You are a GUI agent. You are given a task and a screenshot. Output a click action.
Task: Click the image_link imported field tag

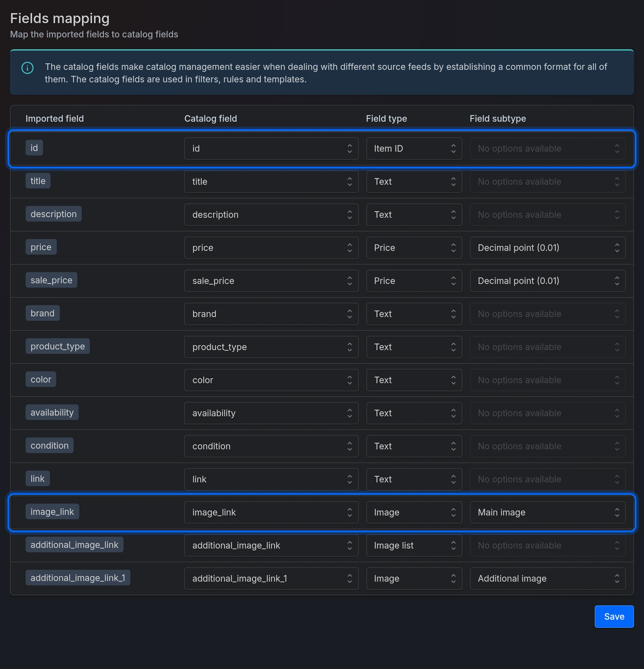tap(52, 511)
